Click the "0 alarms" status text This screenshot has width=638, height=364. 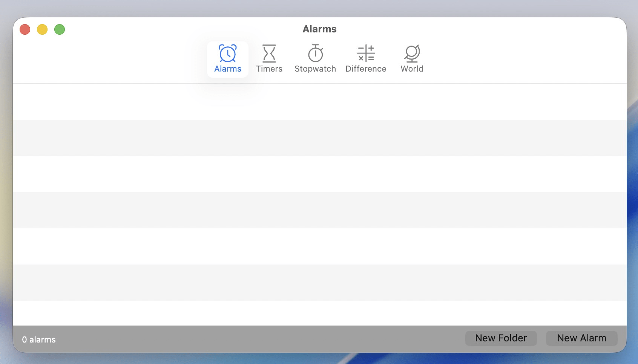tap(39, 340)
